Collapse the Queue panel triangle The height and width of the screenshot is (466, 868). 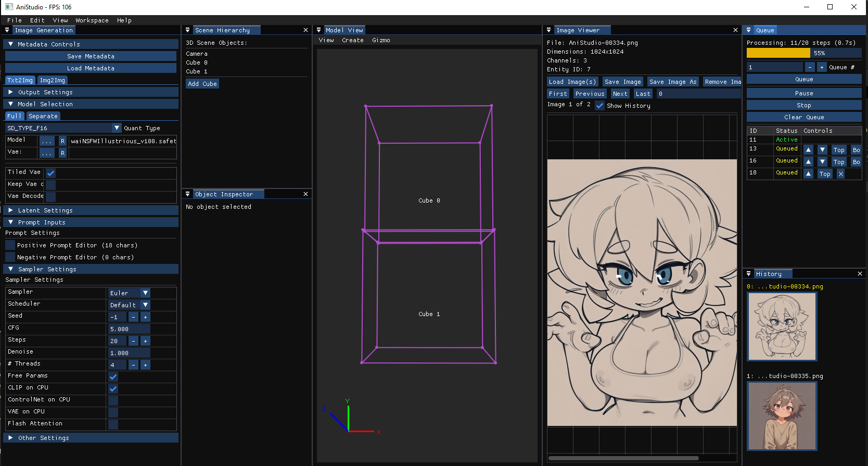[x=749, y=30]
